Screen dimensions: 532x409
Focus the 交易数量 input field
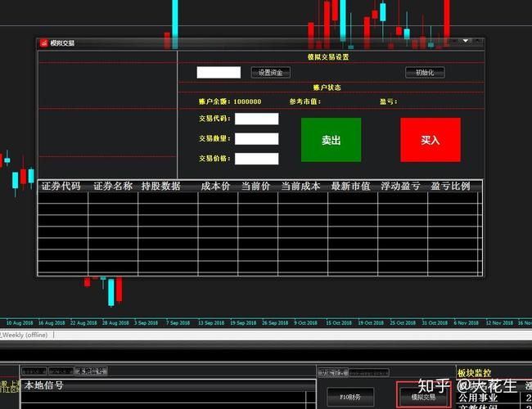(x=256, y=138)
